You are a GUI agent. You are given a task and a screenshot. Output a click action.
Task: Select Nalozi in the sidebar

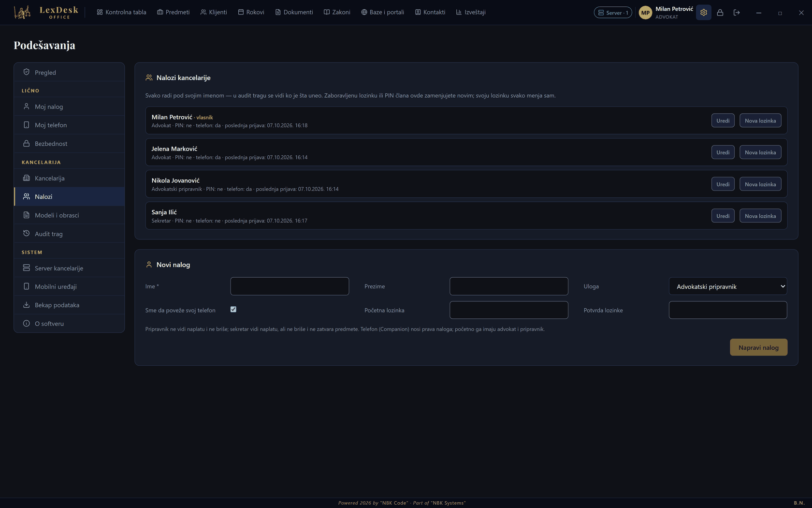(69, 196)
